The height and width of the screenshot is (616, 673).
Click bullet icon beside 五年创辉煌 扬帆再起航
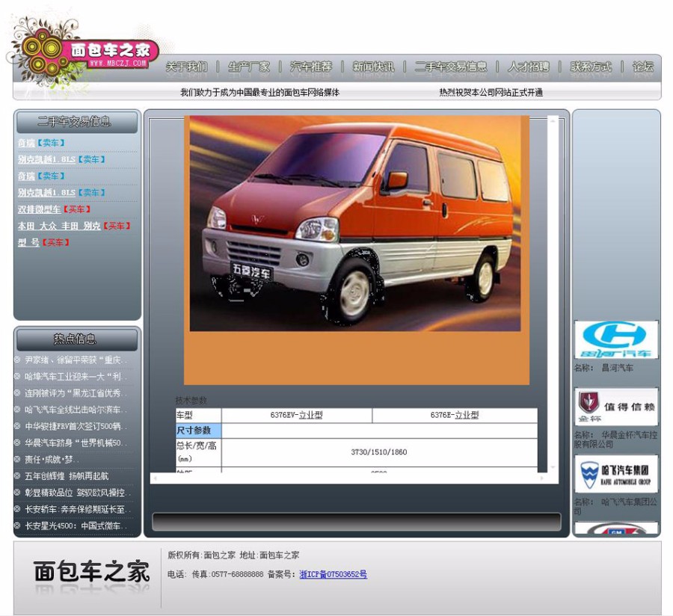click(17, 475)
